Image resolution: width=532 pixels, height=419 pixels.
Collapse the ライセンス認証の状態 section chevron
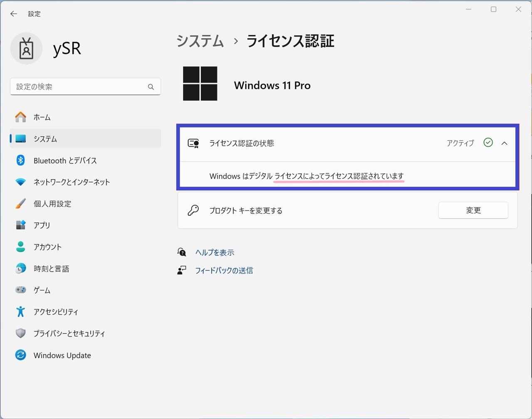504,143
